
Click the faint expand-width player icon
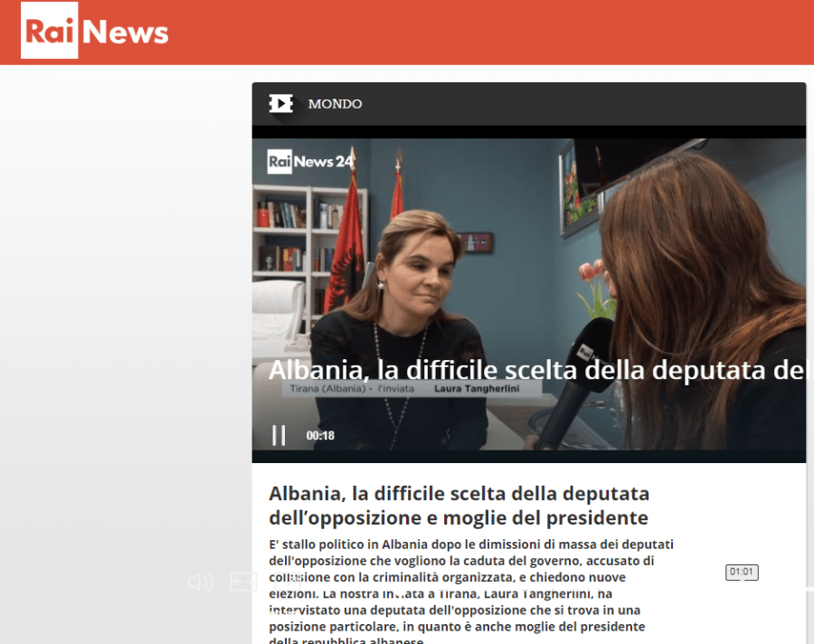243,582
